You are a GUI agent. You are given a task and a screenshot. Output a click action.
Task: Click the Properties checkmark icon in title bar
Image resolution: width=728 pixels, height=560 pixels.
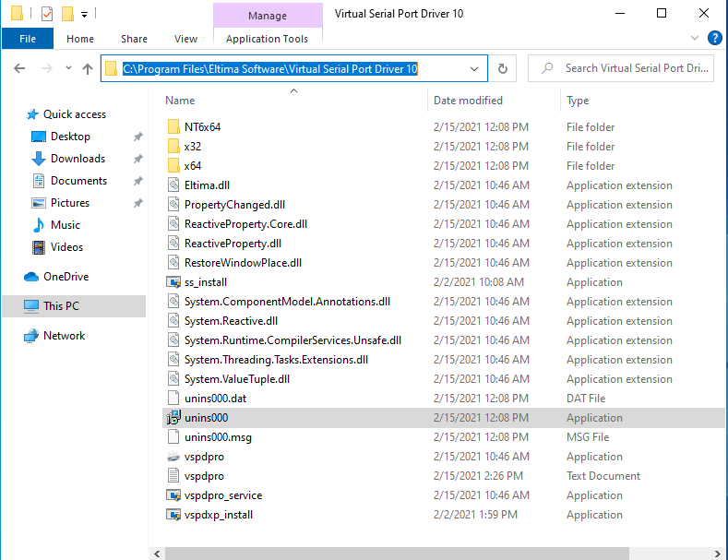pos(47,14)
